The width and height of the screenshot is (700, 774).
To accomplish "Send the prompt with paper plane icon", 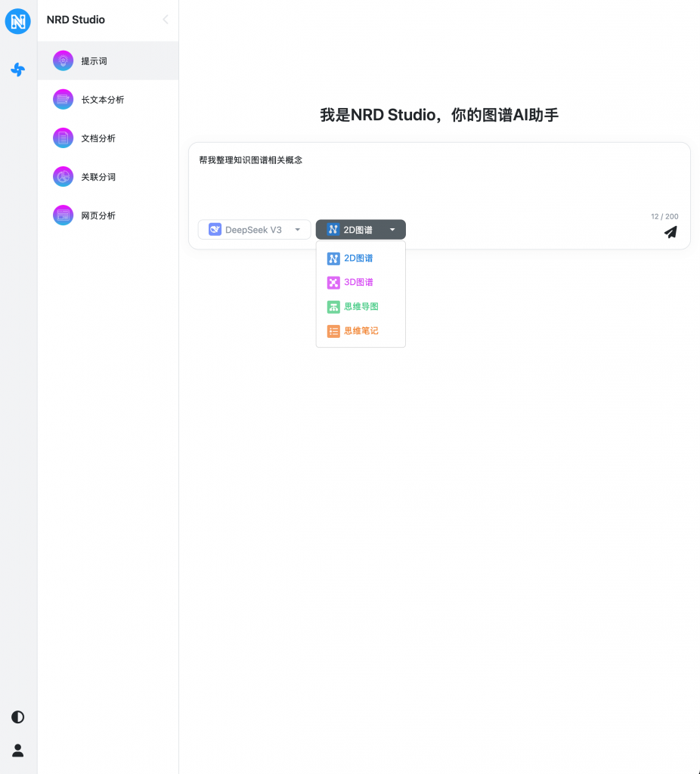I will pyautogui.click(x=671, y=232).
